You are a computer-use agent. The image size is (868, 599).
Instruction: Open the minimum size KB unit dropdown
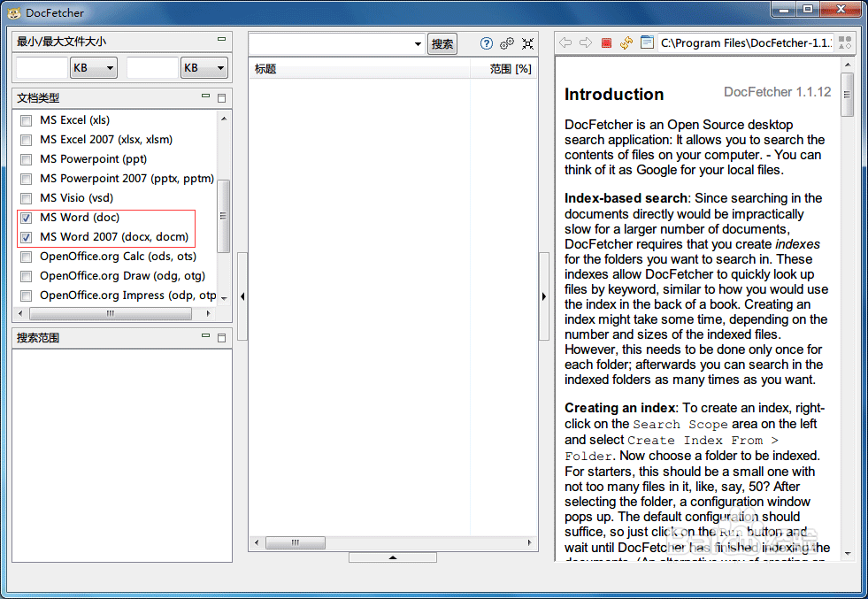point(94,67)
